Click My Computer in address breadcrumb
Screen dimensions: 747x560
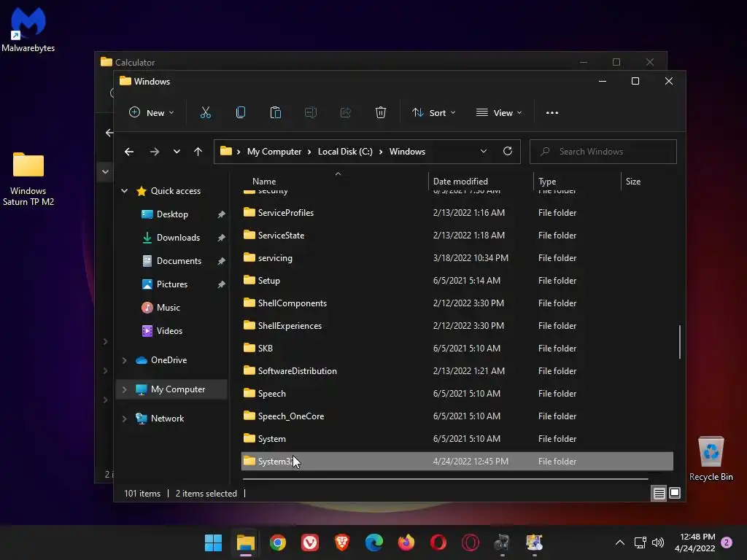coord(274,152)
